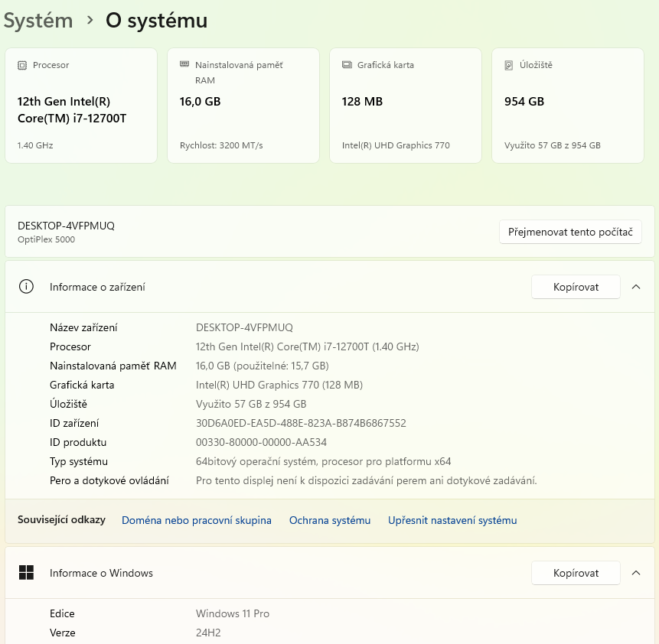Click the Související odkazy label

(61, 519)
